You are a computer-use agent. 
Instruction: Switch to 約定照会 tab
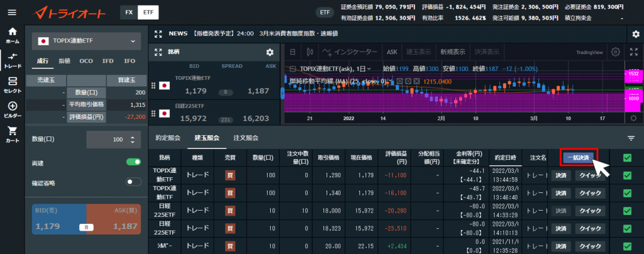168,138
